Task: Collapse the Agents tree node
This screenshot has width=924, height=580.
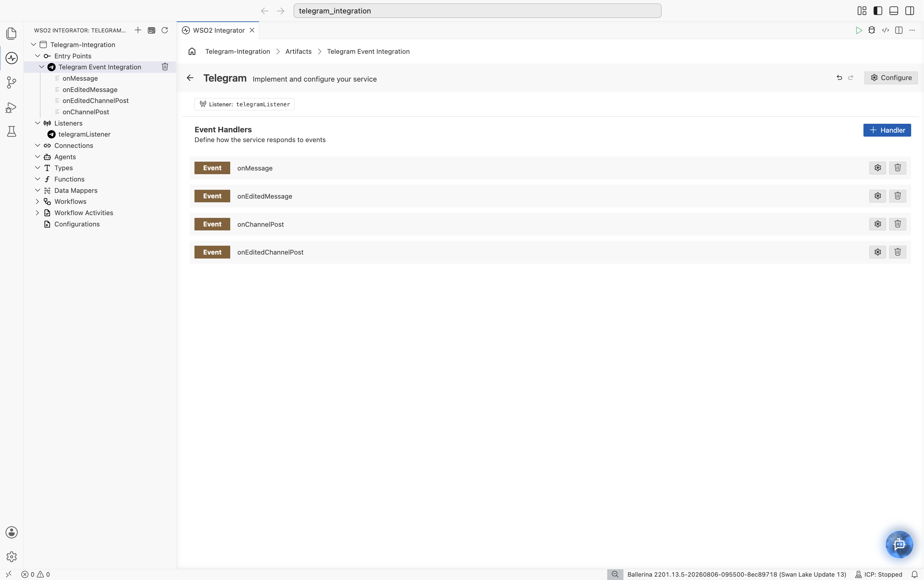Action: coord(38,156)
